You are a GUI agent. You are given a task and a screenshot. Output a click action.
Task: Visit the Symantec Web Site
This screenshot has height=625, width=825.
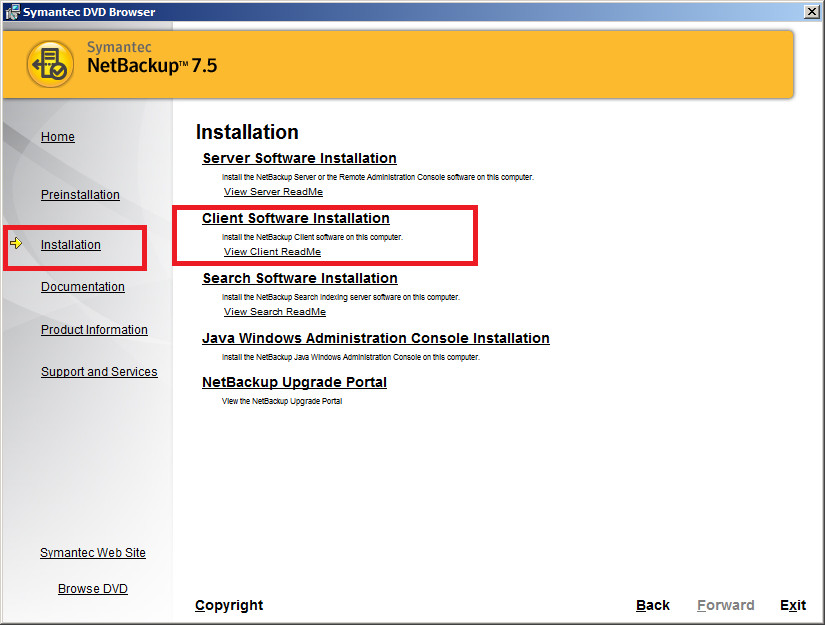(92, 552)
